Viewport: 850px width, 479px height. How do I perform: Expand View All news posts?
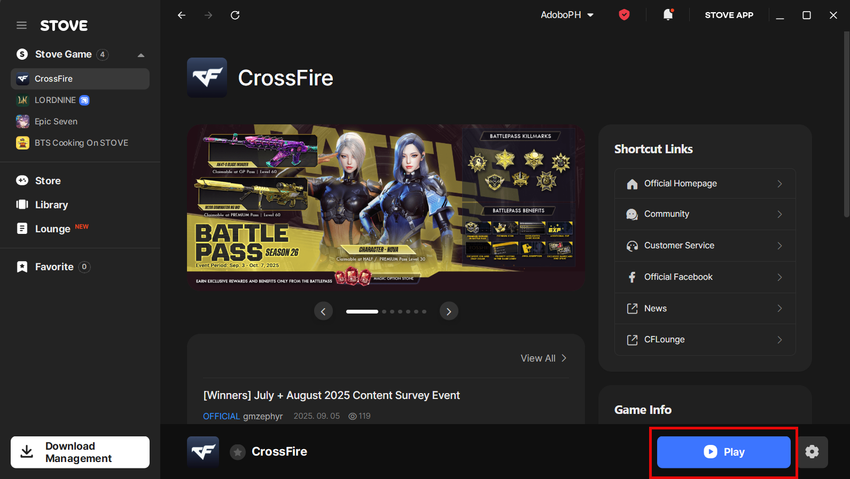click(543, 358)
